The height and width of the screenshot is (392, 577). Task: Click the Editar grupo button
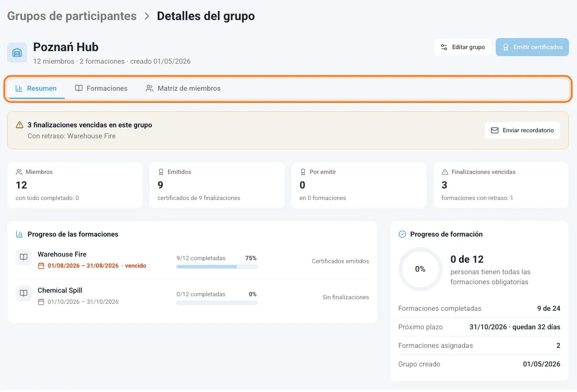click(463, 47)
